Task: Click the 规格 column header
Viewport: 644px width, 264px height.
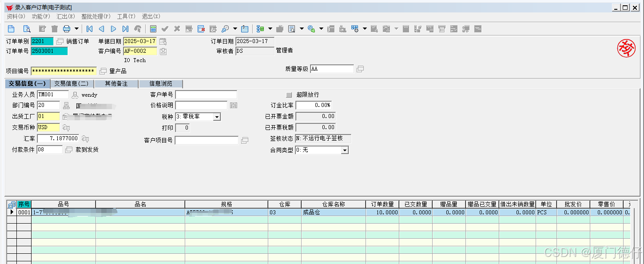Action: point(227,204)
